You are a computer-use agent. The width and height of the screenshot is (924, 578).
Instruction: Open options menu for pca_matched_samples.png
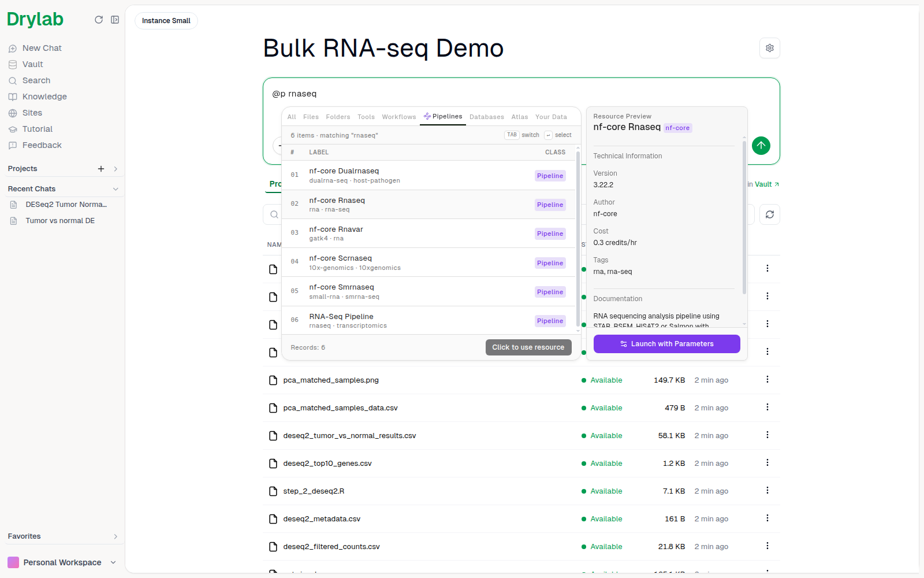(x=767, y=380)
